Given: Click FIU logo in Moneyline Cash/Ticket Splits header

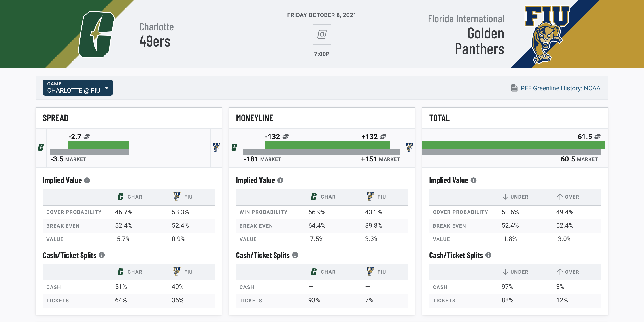Looking at the screenshot, I should tap(370, 272).
